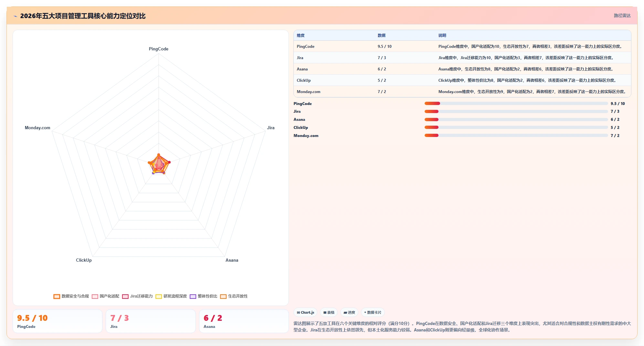This screenshot has width=644, height=346.
Task: Click progress list label Monday.com
Action: tap(306, 136)
